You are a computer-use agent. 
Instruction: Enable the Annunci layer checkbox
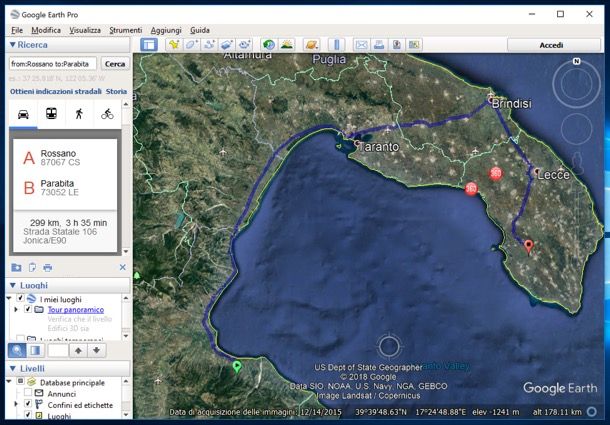point(28,392)
